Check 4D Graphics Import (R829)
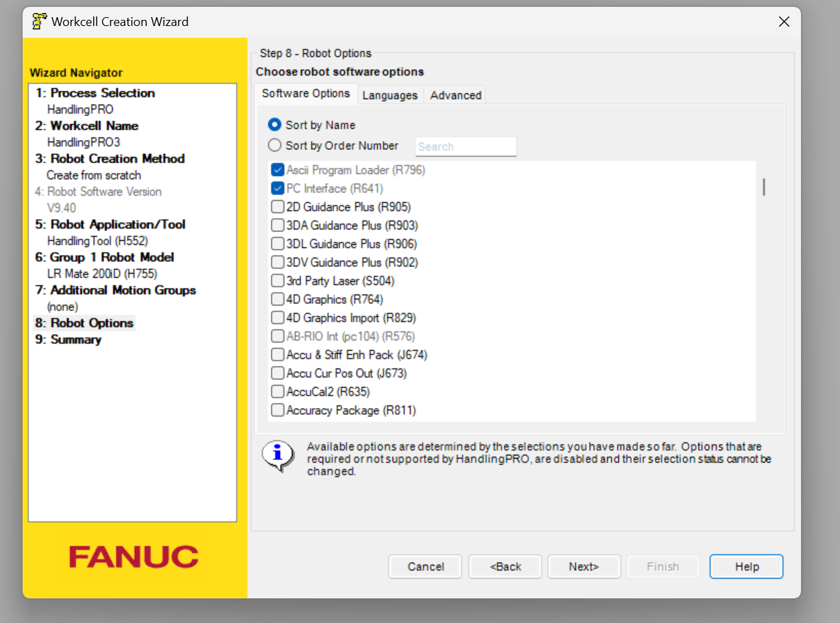The height and width of the screenshot is (623, 840). (x=277, y=318)
